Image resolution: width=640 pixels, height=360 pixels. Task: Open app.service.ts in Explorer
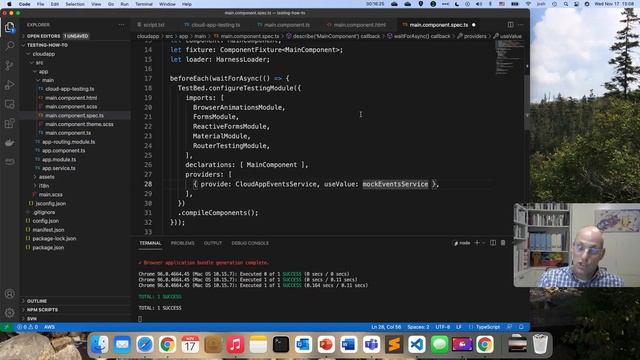[59, 168]
